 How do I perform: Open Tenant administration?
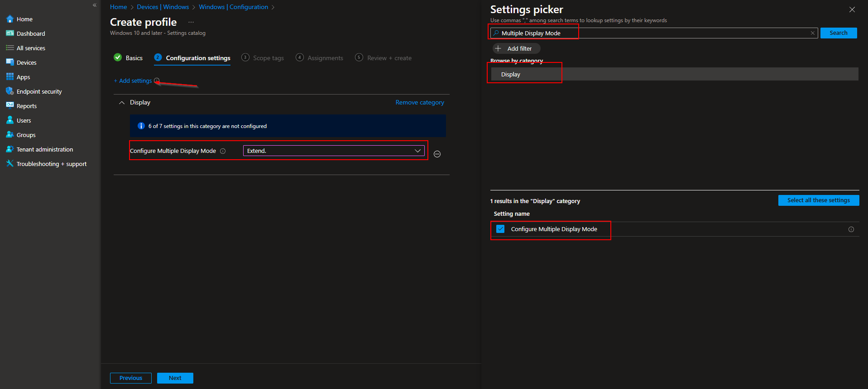coord(44,149)
